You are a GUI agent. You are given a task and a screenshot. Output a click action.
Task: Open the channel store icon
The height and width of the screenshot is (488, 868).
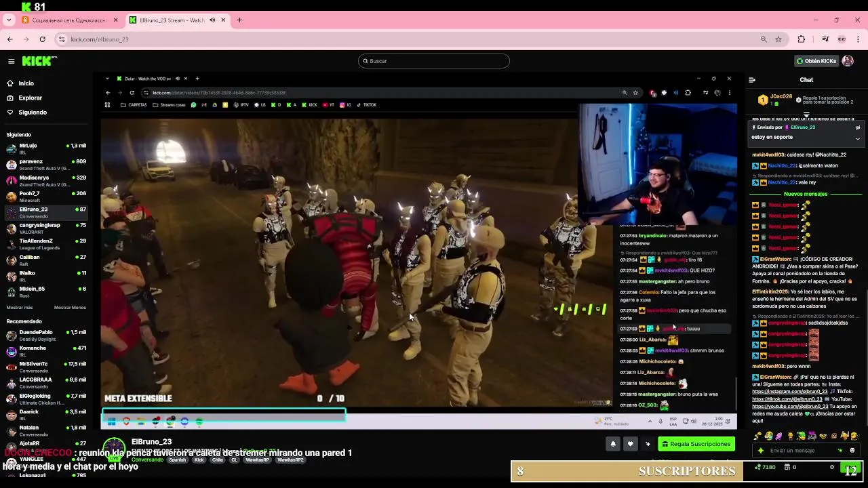coord(787,467)
